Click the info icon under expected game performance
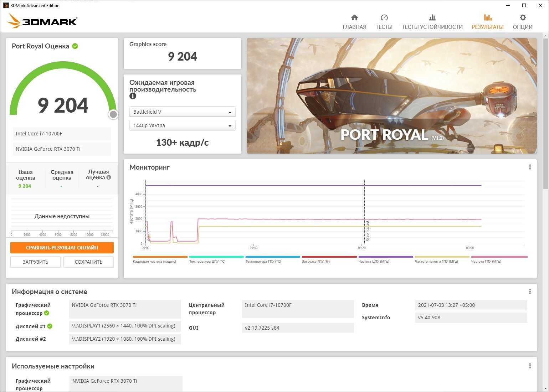549x392 pixels. pos(133,96)
